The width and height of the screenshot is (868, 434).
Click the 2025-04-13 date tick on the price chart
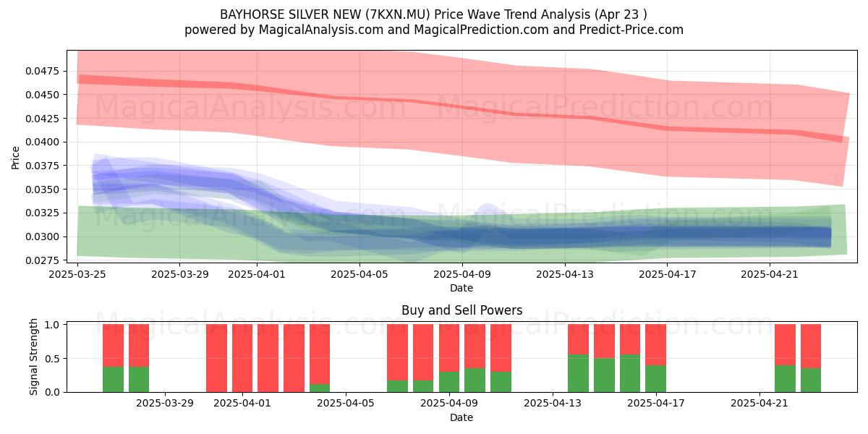pos(564,274)
